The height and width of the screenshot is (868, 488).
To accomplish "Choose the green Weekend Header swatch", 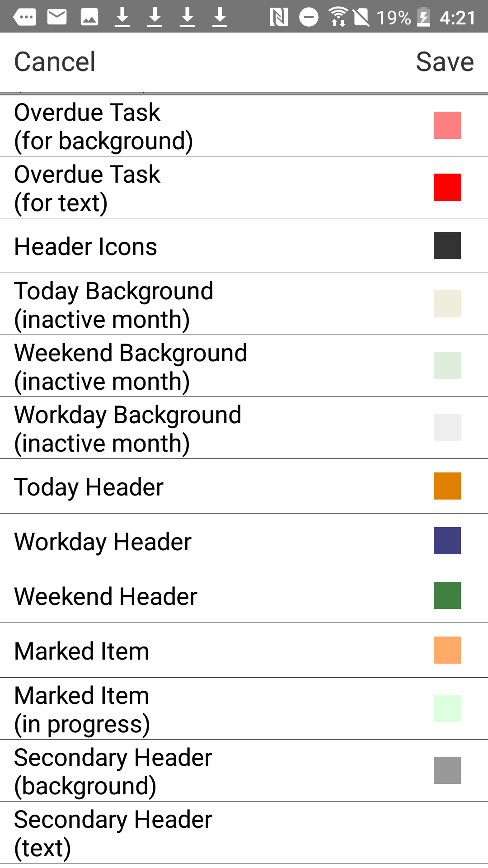I will [x=447, y=595].
